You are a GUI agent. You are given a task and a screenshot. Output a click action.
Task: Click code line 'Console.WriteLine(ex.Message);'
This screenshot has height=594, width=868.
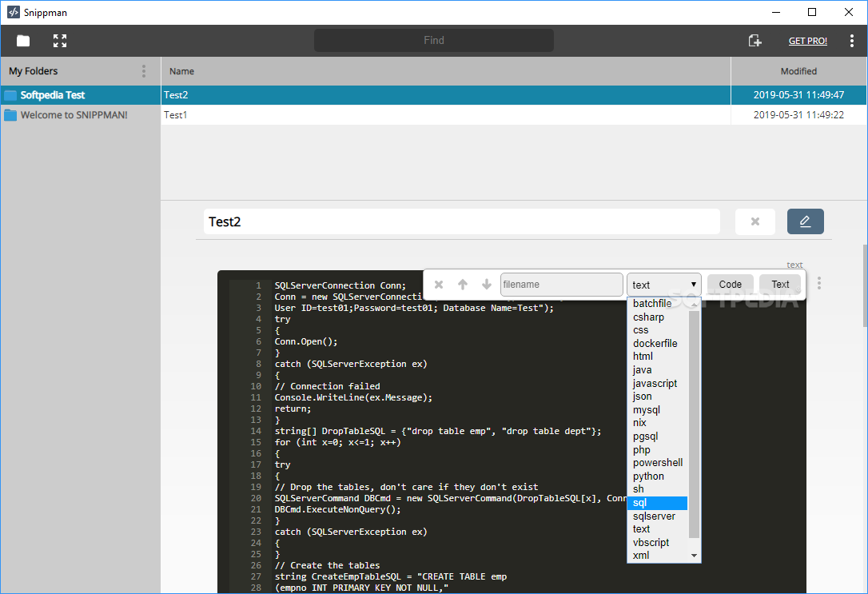pyautogui.click(x=353, y=397)
